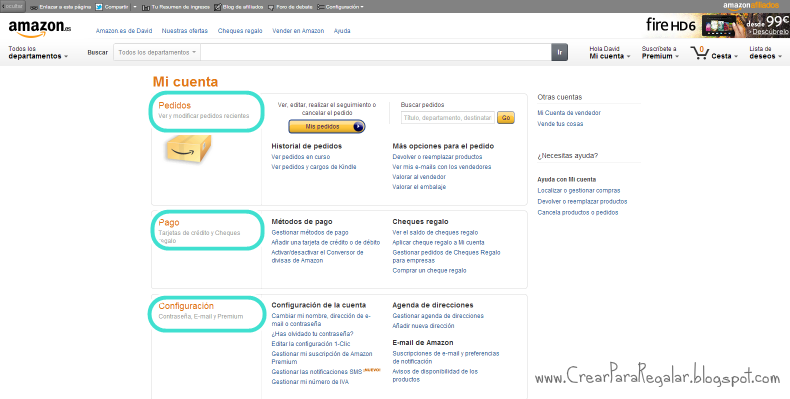The width and height of the screenshot is (790, 399).
Task: Click the discussion forum bubble icon
Action: pos(271,8)
